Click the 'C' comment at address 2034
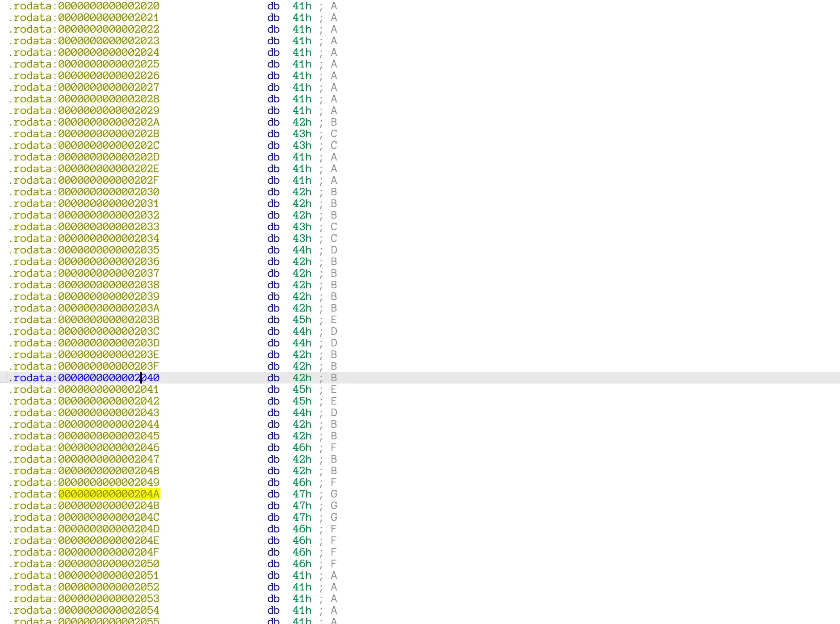Viewport: 840px width, 624px height. pyautogui.click(x=334, y=238)
